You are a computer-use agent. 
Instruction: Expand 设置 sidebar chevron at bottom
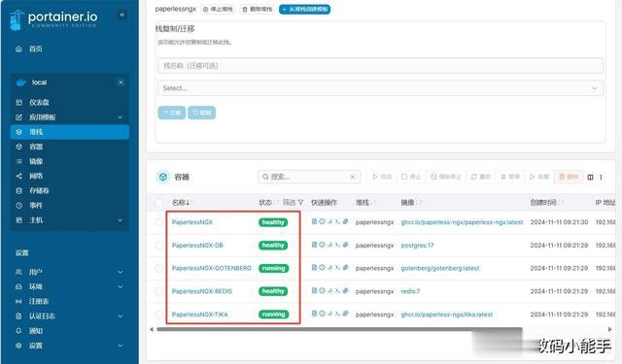click(x=120, y=346)
